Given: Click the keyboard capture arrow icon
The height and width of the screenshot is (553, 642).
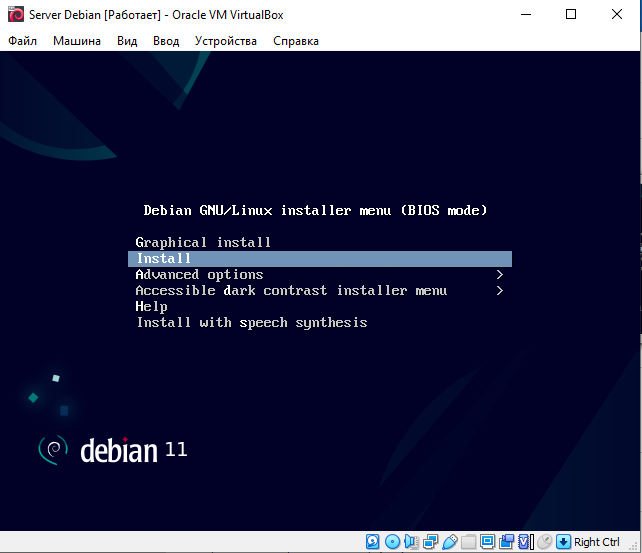Looking at the screenshot, I should tap(563, 542).
